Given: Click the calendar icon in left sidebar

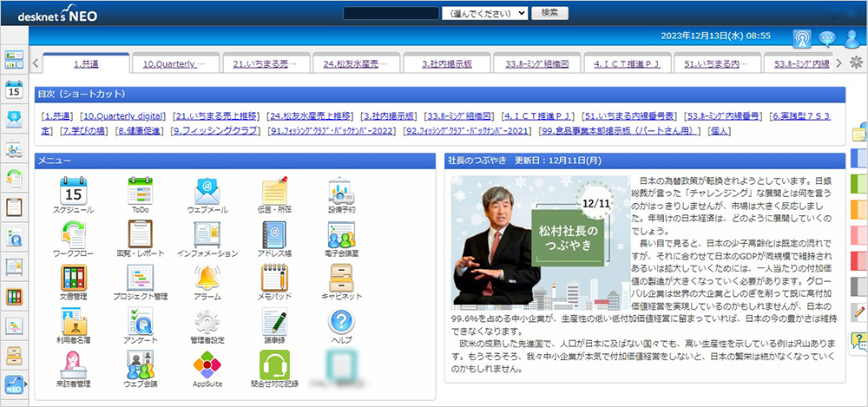Looking at the screenshot, I should tap(14, 89).
